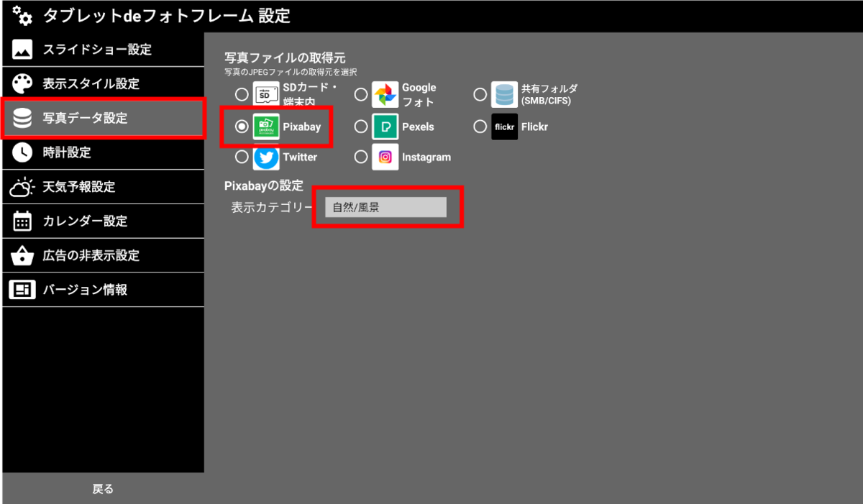Click the Twitter bird icon
This screenshot has height=504, width=863.
click(x=266, y=157)
